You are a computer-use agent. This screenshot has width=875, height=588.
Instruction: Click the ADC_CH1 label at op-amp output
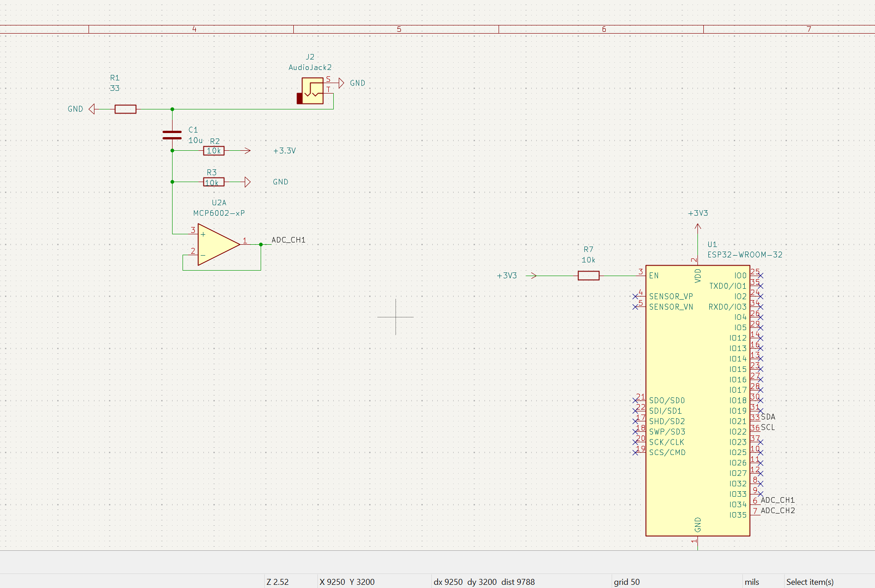[288, 240]
